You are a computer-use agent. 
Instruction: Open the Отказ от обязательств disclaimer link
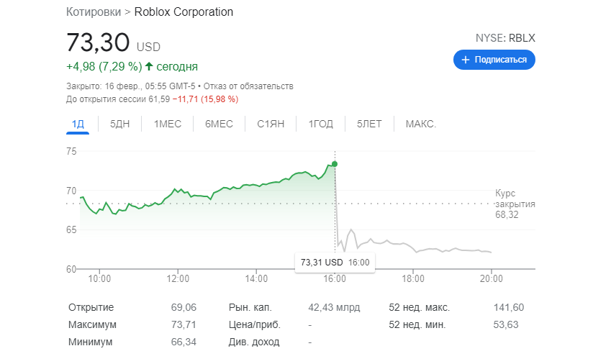249,86
